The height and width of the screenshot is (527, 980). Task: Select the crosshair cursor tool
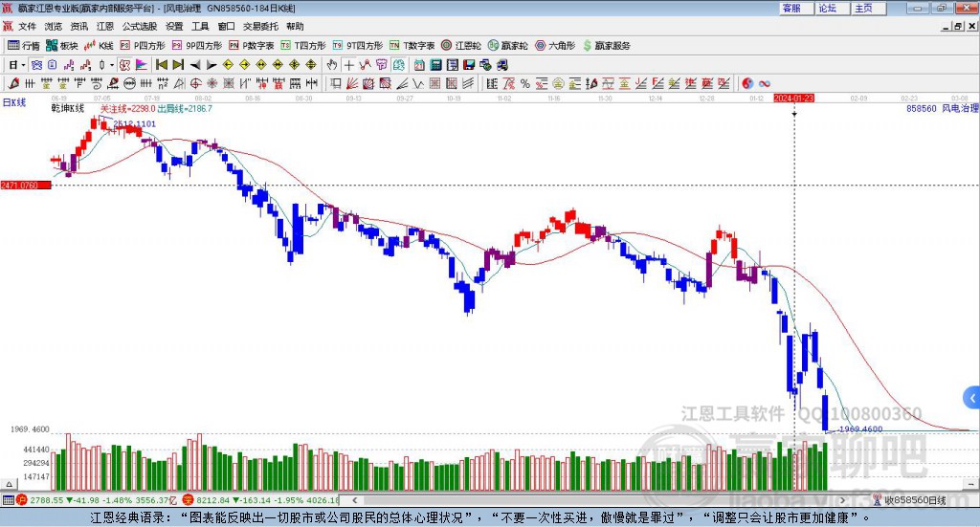[348, 65]
